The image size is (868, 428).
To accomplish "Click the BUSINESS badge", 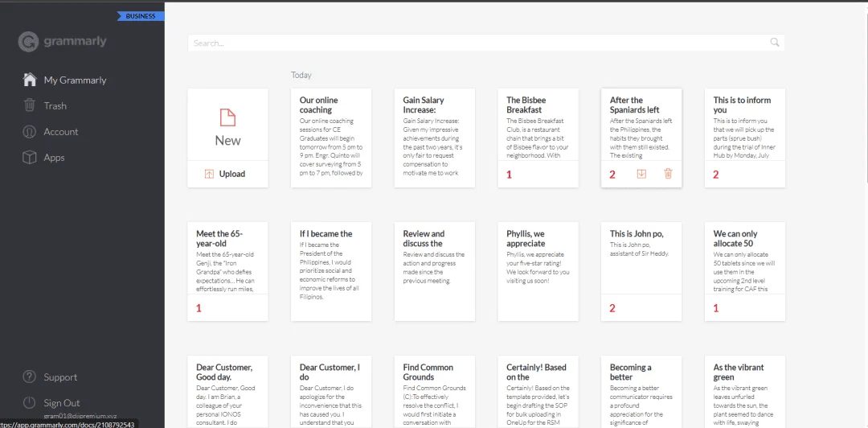I will [x=141, y=16].
